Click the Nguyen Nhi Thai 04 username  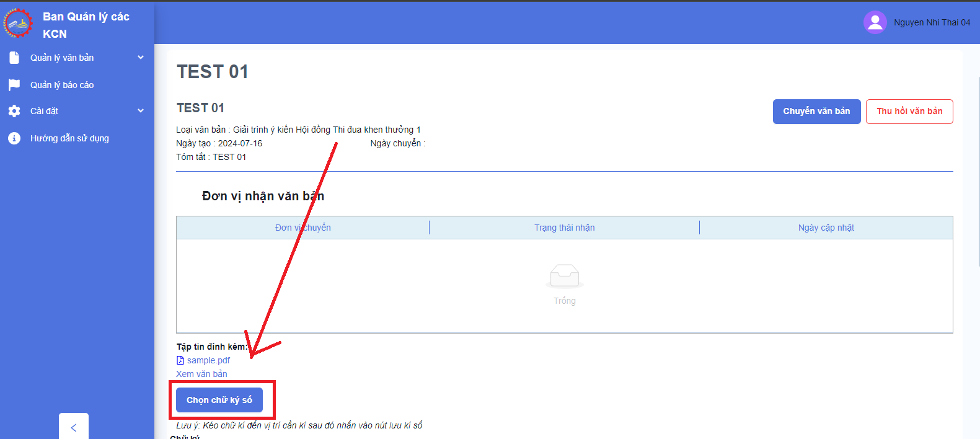pyautogui.click(x=932, y=22)
